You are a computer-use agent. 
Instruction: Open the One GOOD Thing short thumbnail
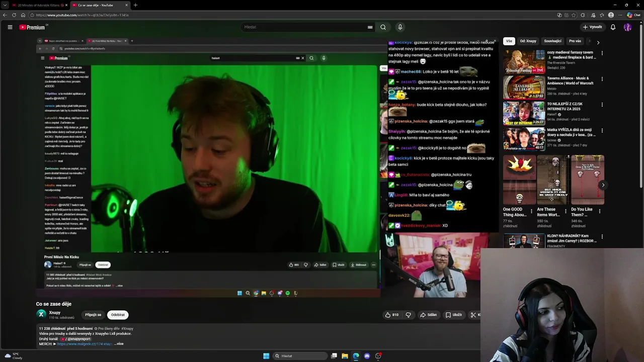click(x=519, y=180)
